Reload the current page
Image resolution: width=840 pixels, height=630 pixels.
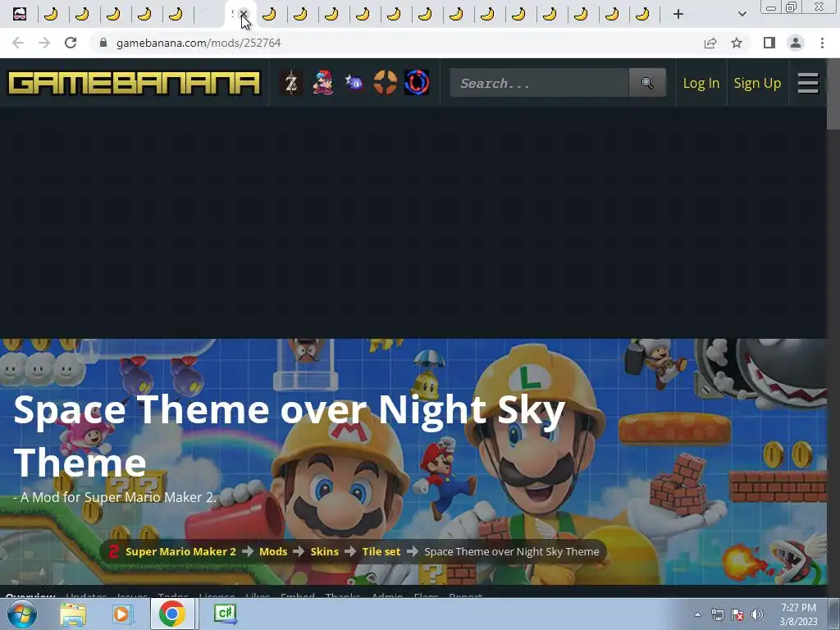71,43
